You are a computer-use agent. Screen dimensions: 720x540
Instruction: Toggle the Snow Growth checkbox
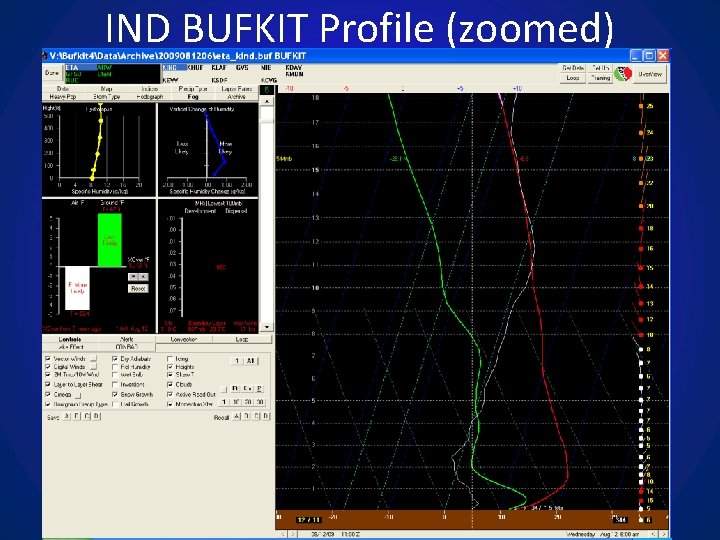pyautogui.click(x=115, y=394)
